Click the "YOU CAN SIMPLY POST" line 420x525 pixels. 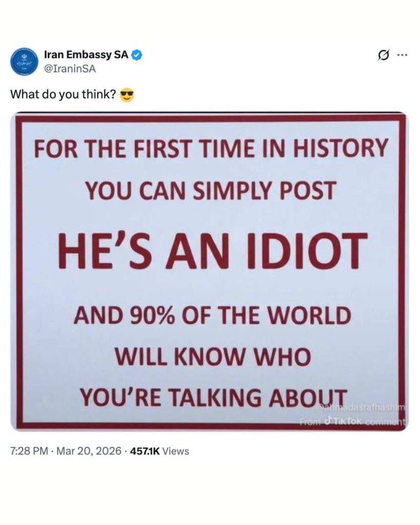(211, 191)
